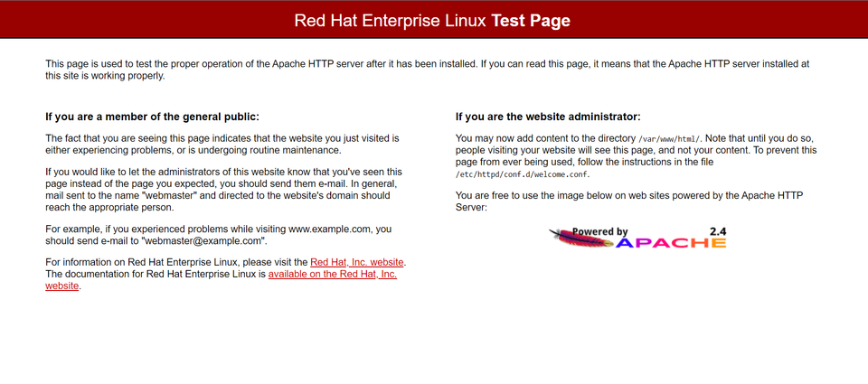Click the paragraph mentioning routine maintenance
This screenshot has width=868, height=384.
[222, 144]
